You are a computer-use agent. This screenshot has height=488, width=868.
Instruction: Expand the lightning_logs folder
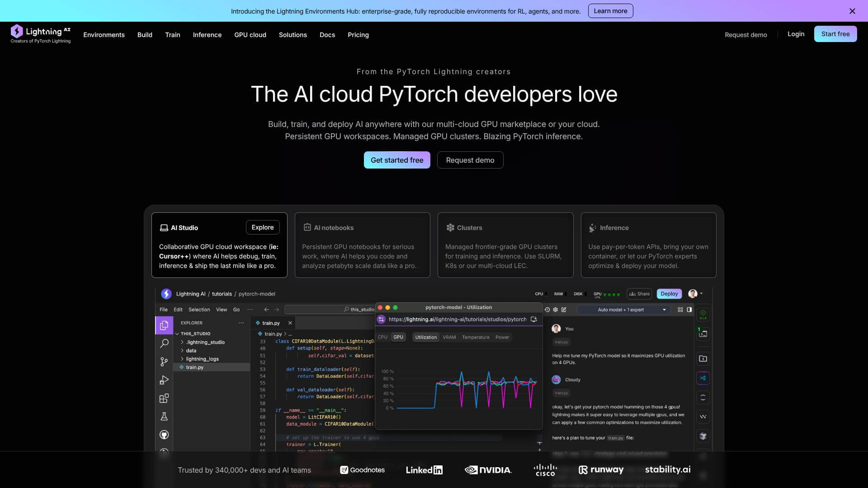(202, 359)
